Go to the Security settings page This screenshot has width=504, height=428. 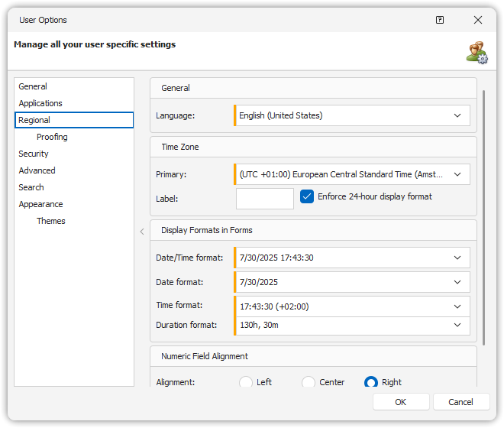[x=34, y=154]
